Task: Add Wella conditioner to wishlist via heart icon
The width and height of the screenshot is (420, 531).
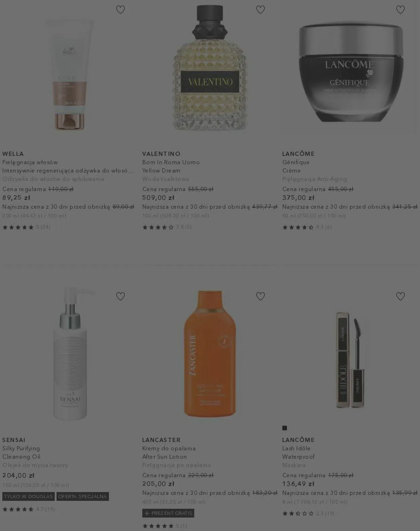Action: coord(120,10)
